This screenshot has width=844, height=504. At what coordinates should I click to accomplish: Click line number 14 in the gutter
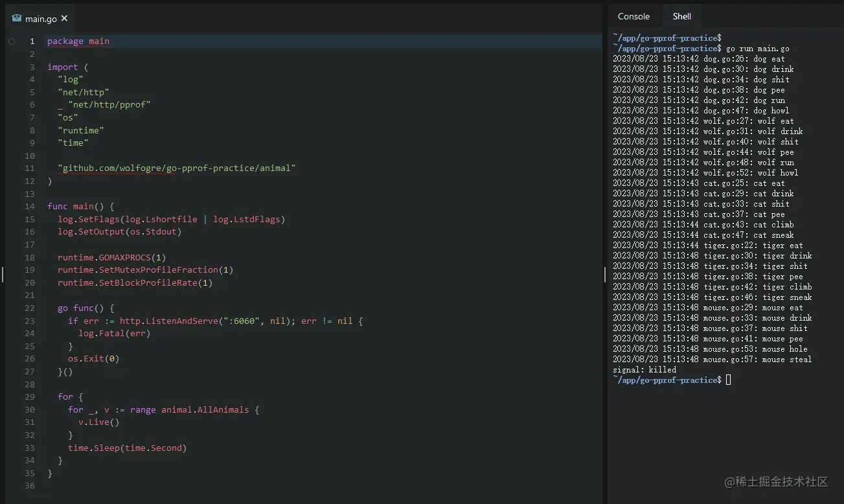[x=30, y=207]
